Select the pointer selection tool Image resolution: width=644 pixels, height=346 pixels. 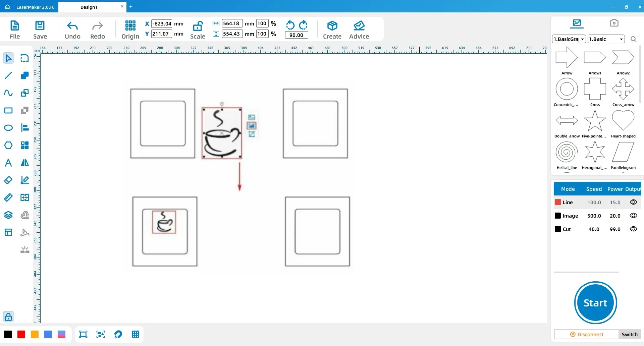[8, 58]
